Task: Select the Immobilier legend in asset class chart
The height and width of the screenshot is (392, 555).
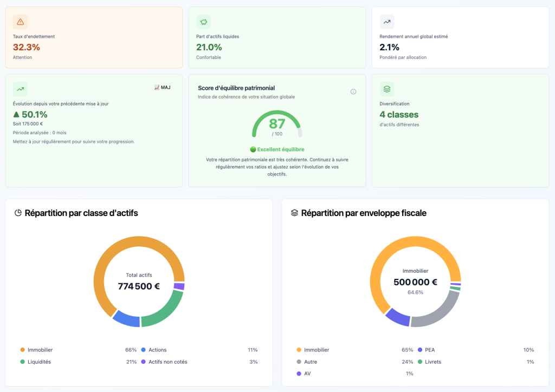Action: [40, 350]
